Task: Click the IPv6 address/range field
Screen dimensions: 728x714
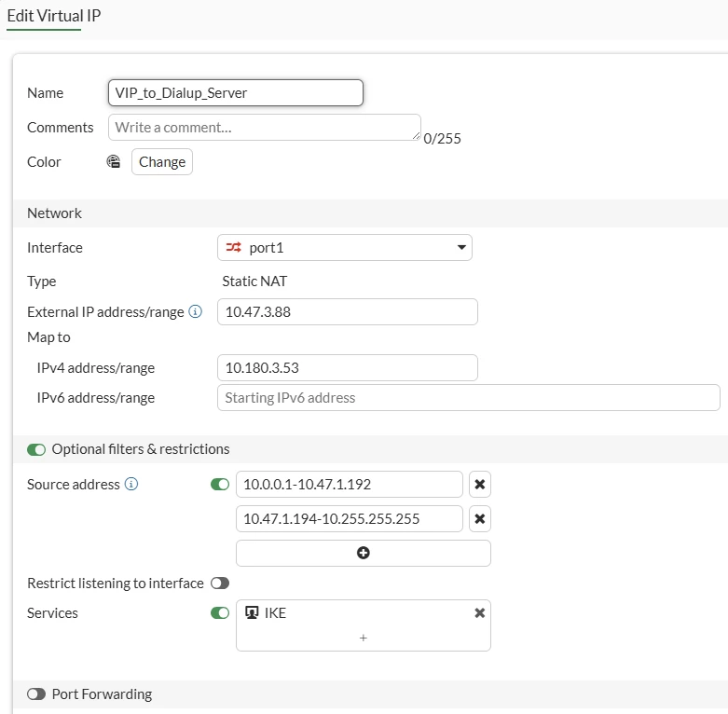Action: (x=469, y=397)
